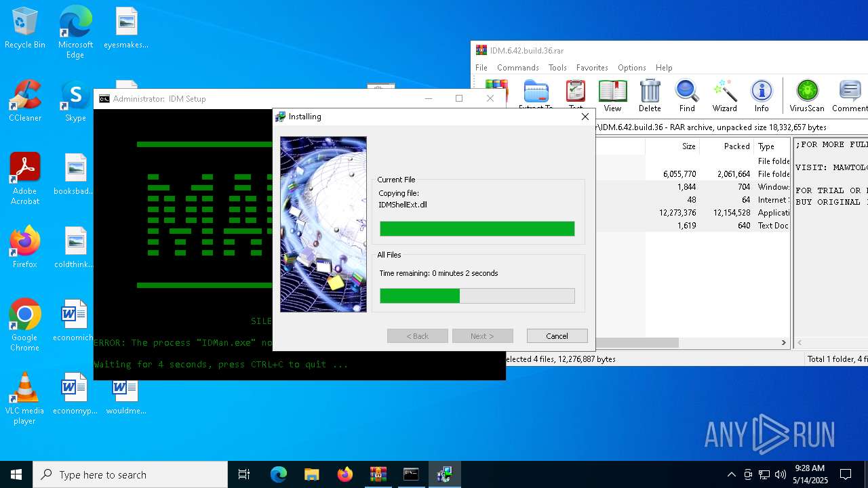Click the Comment icon in WinRAR toolbar
This screenshot has height=488, width=868.
[x=849, y=96]
